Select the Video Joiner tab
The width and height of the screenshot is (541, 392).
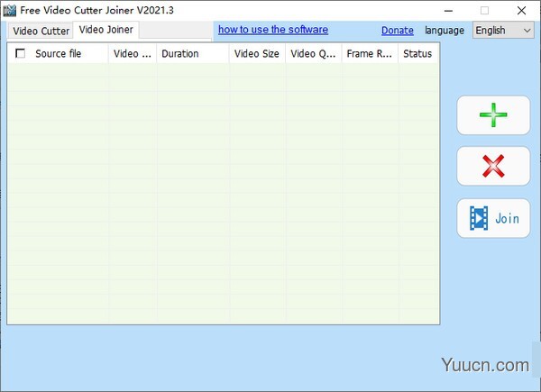[105, 30]
